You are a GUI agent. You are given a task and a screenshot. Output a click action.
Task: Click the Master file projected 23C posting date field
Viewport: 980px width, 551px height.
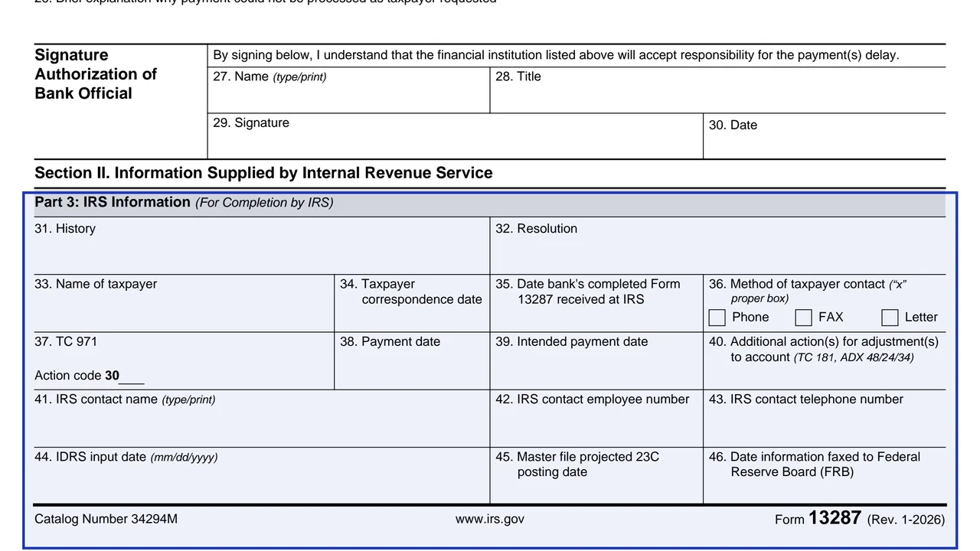pos(596,476)
